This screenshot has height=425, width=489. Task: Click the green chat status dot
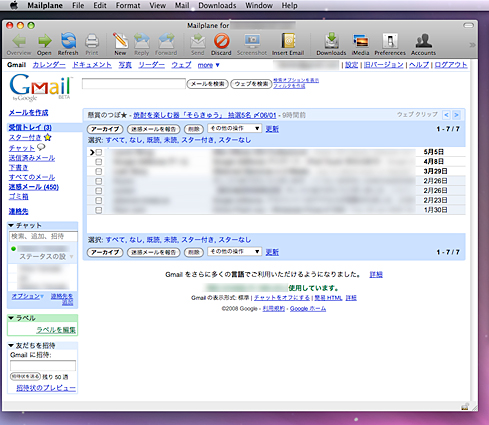point(13,249)
